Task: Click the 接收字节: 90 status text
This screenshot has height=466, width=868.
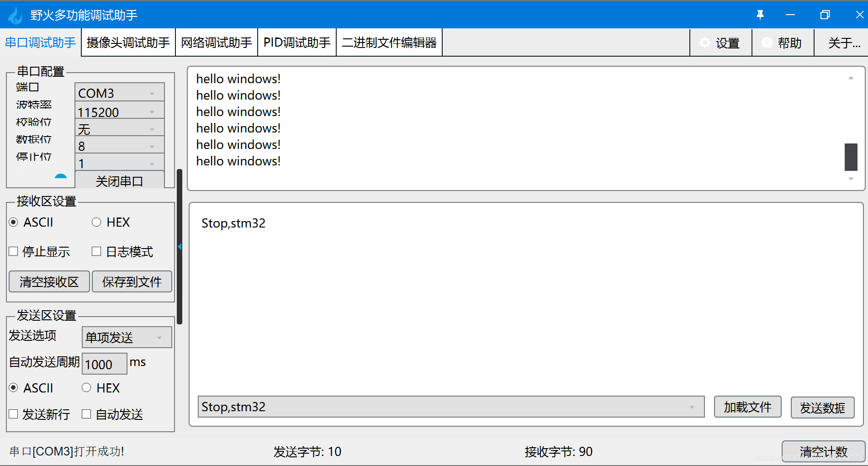Action: [x=558, y=451]
